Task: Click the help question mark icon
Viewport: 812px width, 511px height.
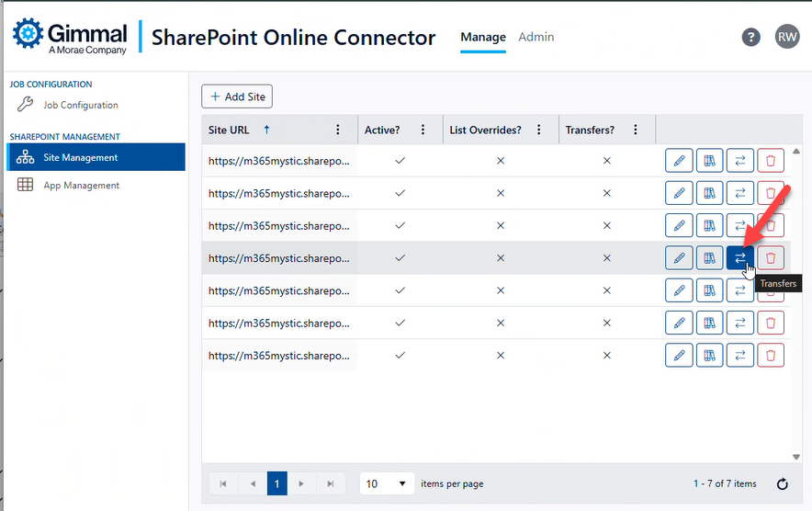Action: (x=750, y=37)
